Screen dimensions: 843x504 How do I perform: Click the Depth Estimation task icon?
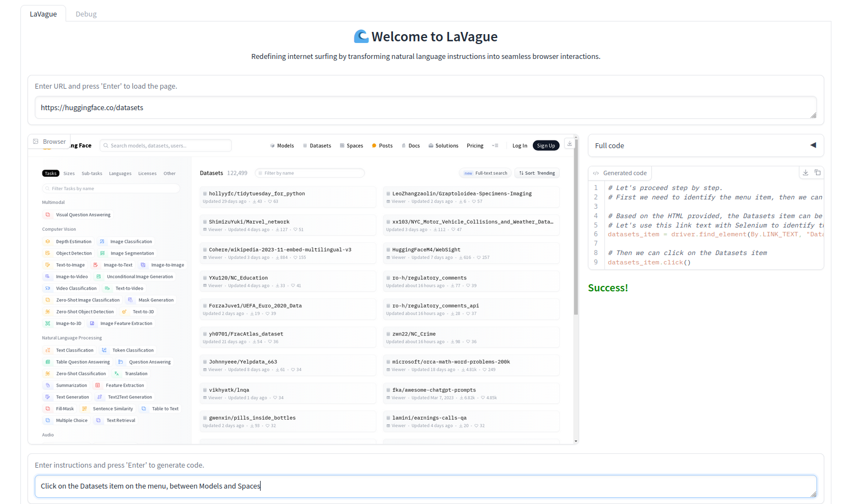48,242
